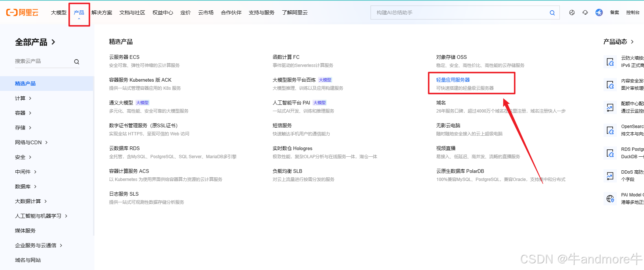Click the config center news icon

[x=610, y=107]
